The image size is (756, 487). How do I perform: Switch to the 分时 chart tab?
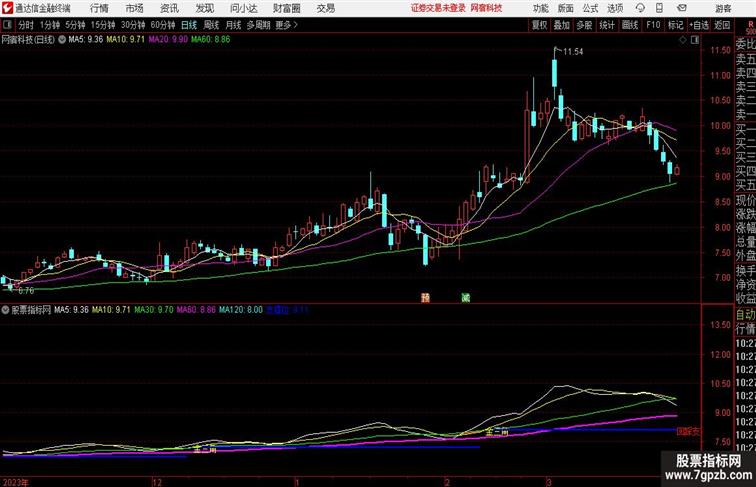tap(26, 25)
